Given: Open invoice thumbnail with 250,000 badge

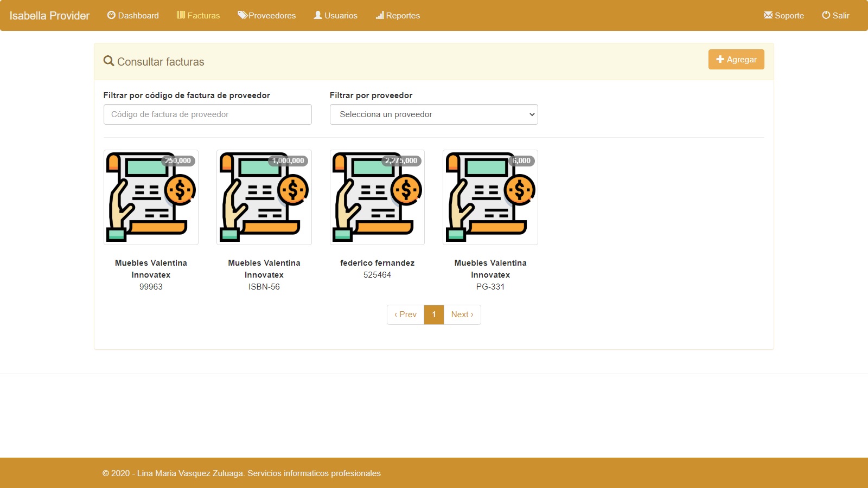Looking at the screenshot, I should (151, 197).
